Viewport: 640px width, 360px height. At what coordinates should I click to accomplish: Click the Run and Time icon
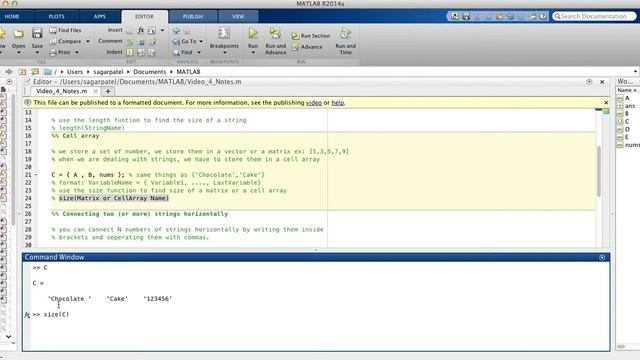click(345, 33)
